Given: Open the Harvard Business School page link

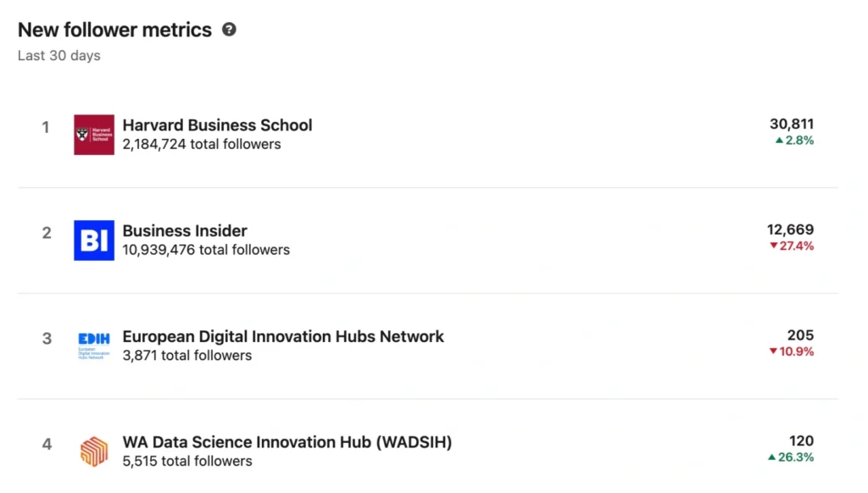Looking at the screenshot, I should [217, 125].
